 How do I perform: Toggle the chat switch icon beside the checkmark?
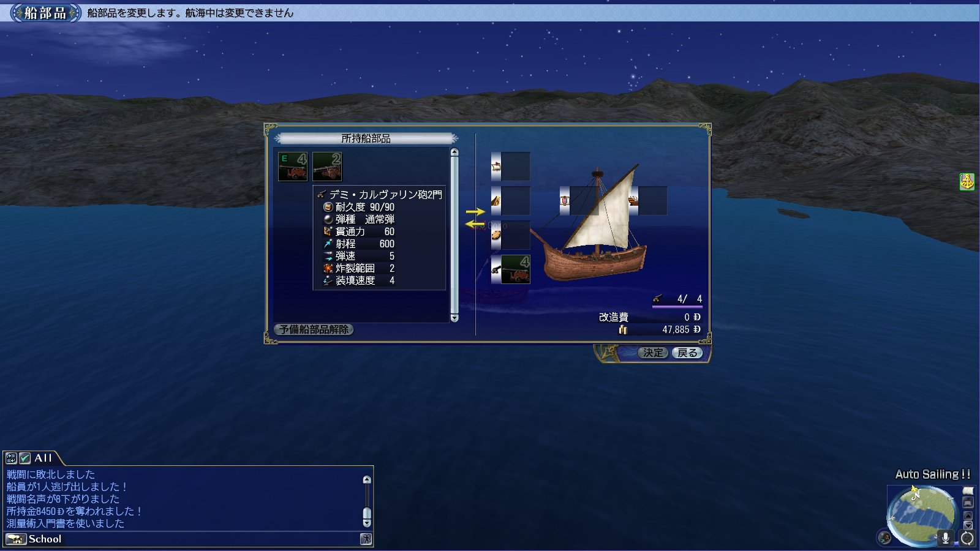pyautogui.click(x=11, y=458)
